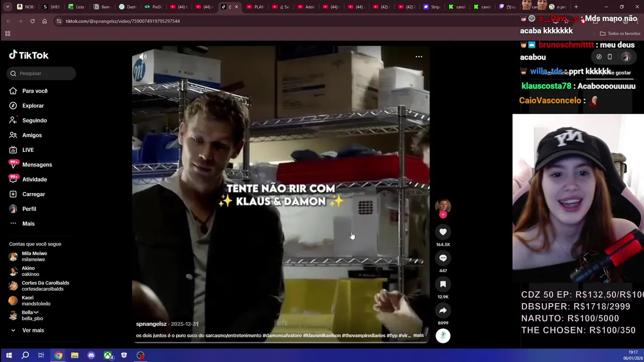
Task: Switch to the PLAN YouTube tab
Action: click(x=256, y=7)
